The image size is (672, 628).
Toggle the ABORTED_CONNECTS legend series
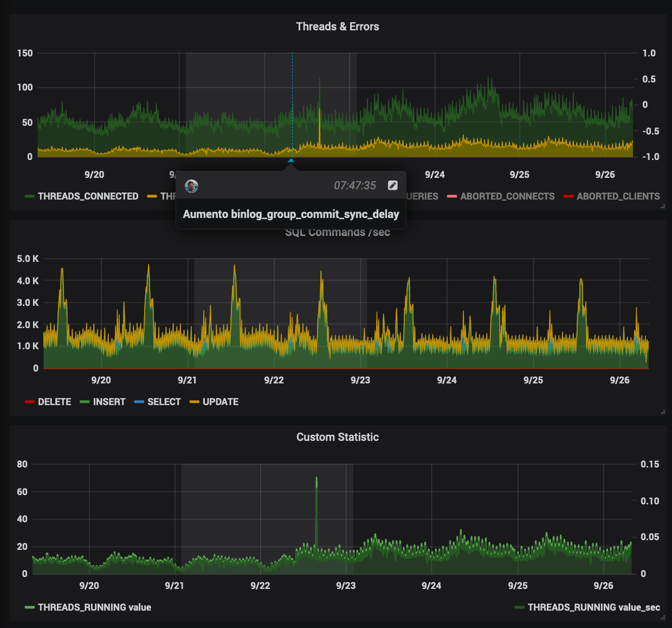(507, 196)
